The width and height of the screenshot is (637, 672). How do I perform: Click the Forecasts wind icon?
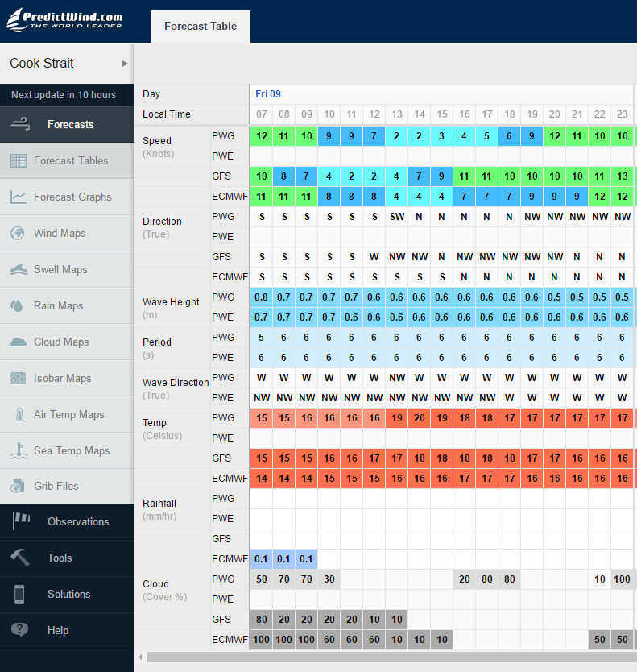click(20, 124)
